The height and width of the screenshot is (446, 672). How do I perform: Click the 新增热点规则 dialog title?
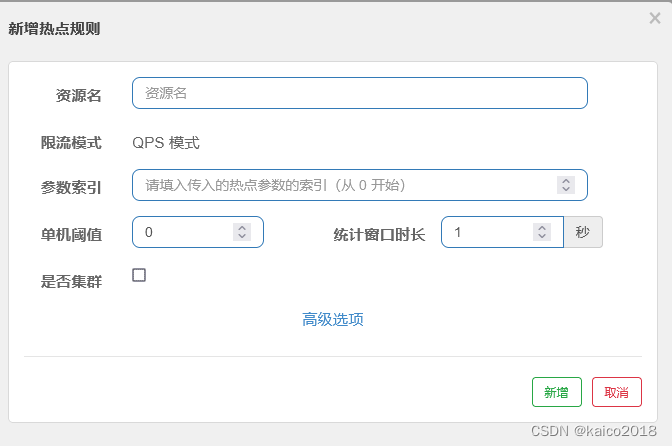(54, 29)
